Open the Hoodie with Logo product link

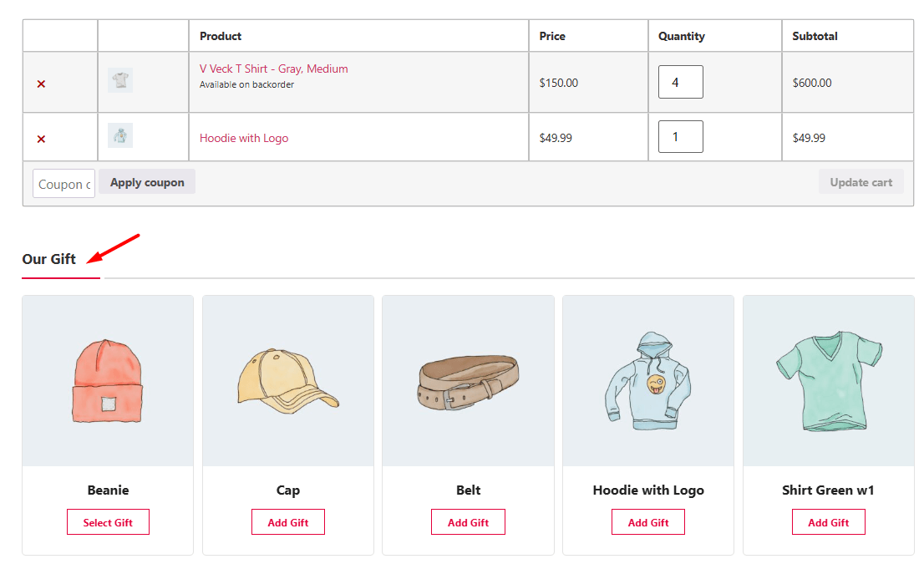click(244, 138)
